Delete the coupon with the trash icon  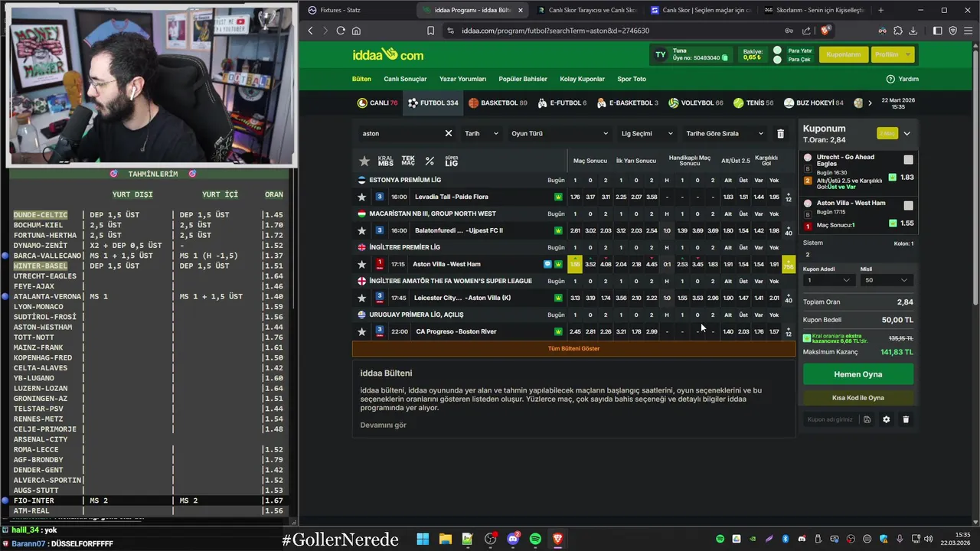(x=906, y=419)
